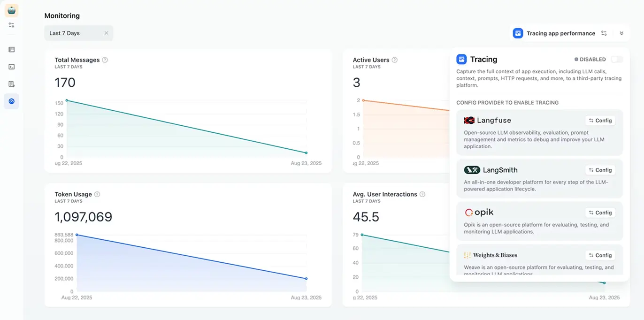Image resolution: width=644 pixels, height=320 pixels.
Task: Click Aug 23 data point on Token Usage chart
Action: click(x=306, y=279)
